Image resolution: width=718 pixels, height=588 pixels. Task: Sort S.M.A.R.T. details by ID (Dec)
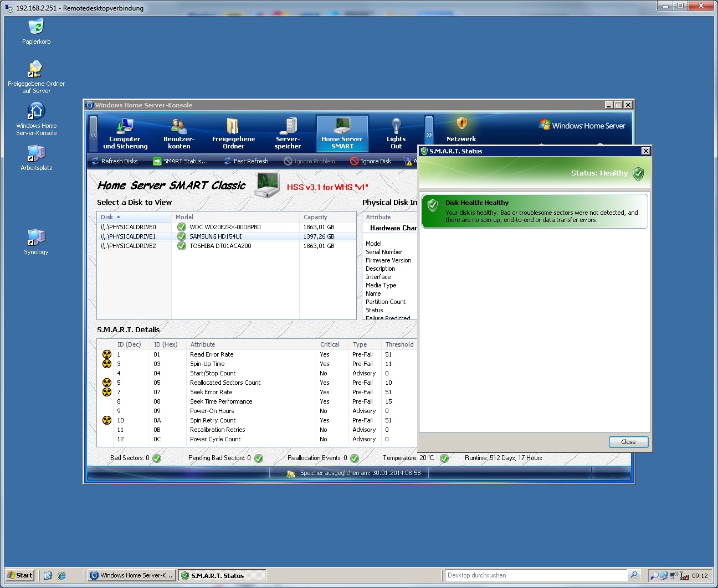[x=132, y=344]
